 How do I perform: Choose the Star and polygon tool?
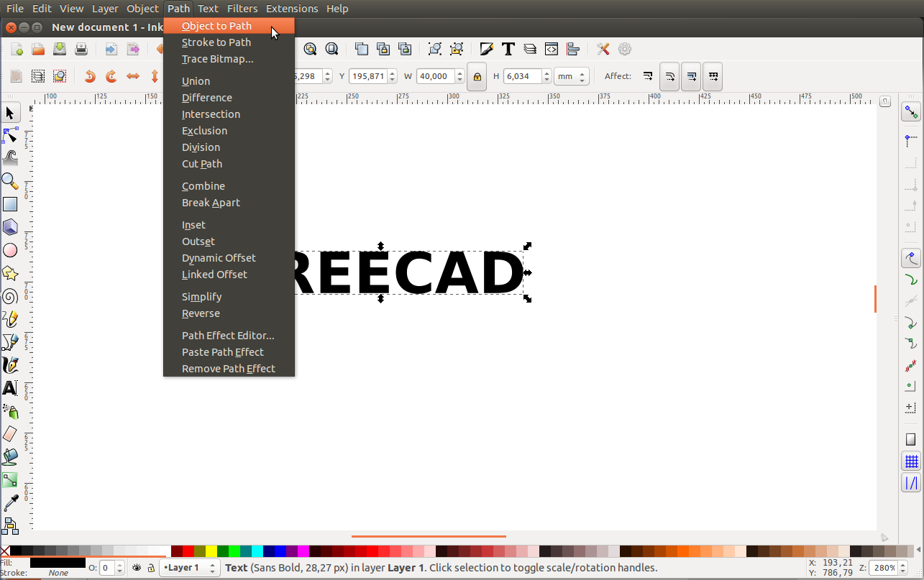10,273
